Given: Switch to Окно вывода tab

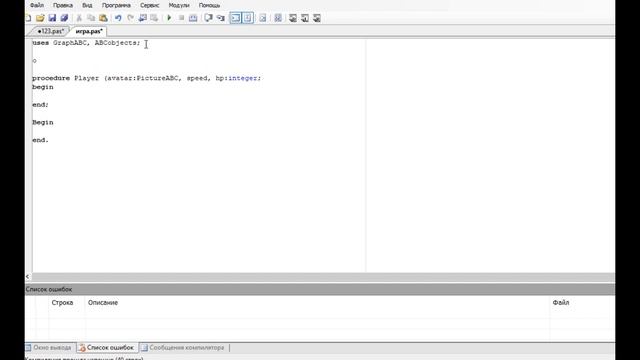Looking at the screenshot, I should pyautogui.click(x=49, y=348).
